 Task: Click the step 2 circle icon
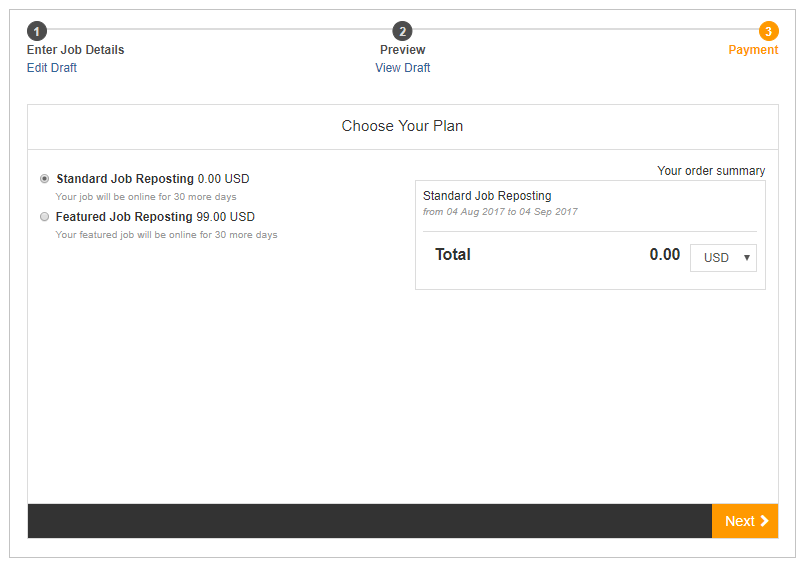click(x=402, y=31)
